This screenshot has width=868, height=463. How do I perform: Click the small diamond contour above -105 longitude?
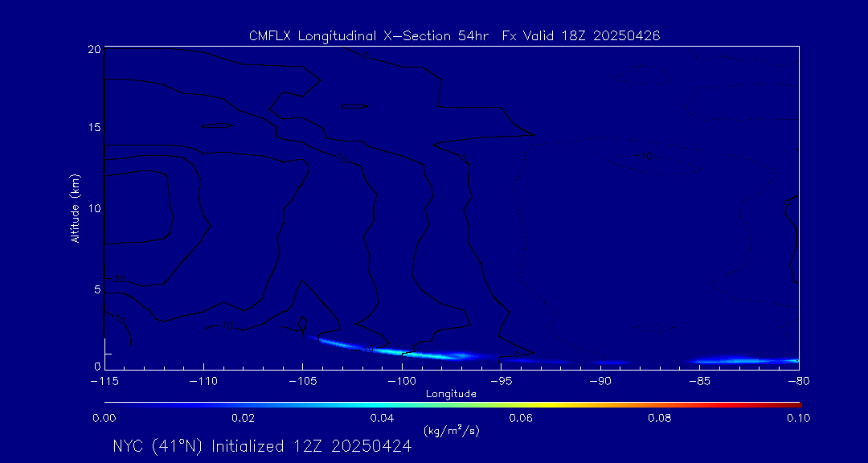[x=302, y=325]
